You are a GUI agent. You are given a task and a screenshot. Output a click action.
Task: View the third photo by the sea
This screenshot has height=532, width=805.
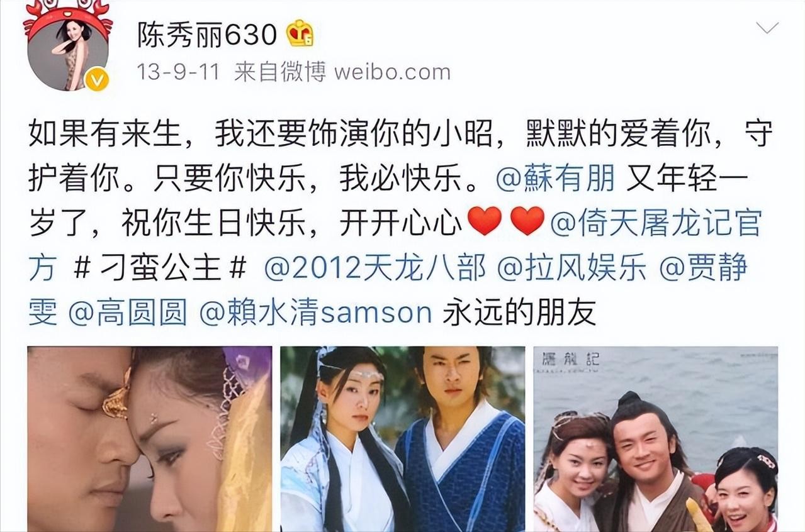click(656, 439)
